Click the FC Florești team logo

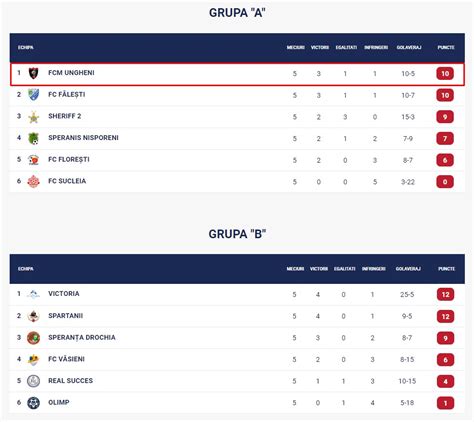[x=33, y=160]
